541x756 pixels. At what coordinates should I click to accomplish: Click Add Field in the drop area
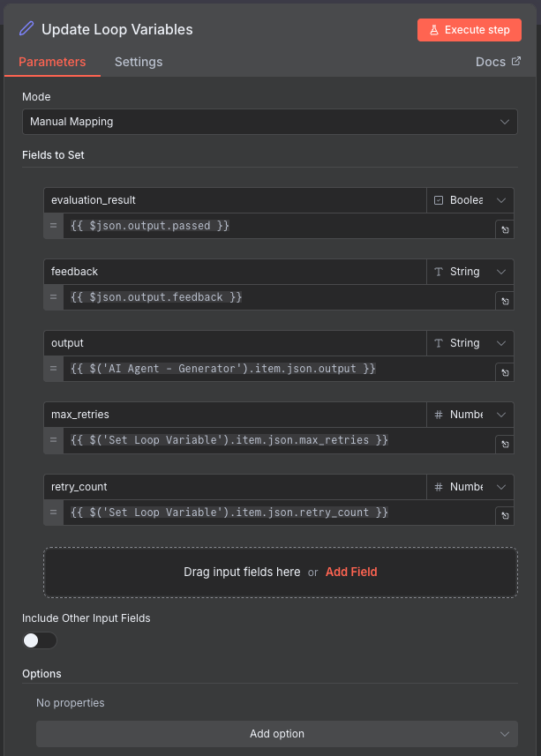pos(351,572)
